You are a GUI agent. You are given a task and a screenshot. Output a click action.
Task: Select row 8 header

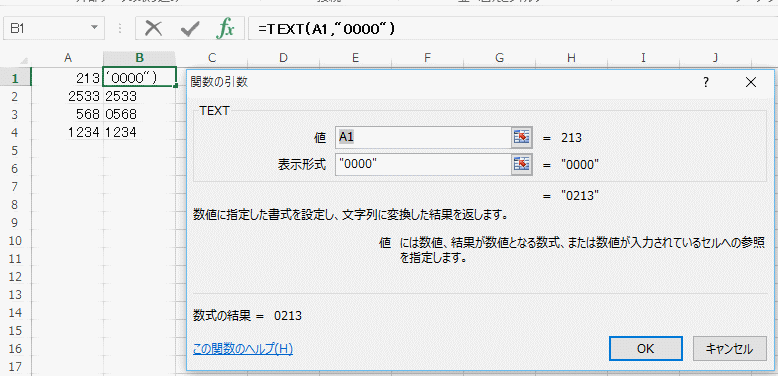click(x=15, y=204)
